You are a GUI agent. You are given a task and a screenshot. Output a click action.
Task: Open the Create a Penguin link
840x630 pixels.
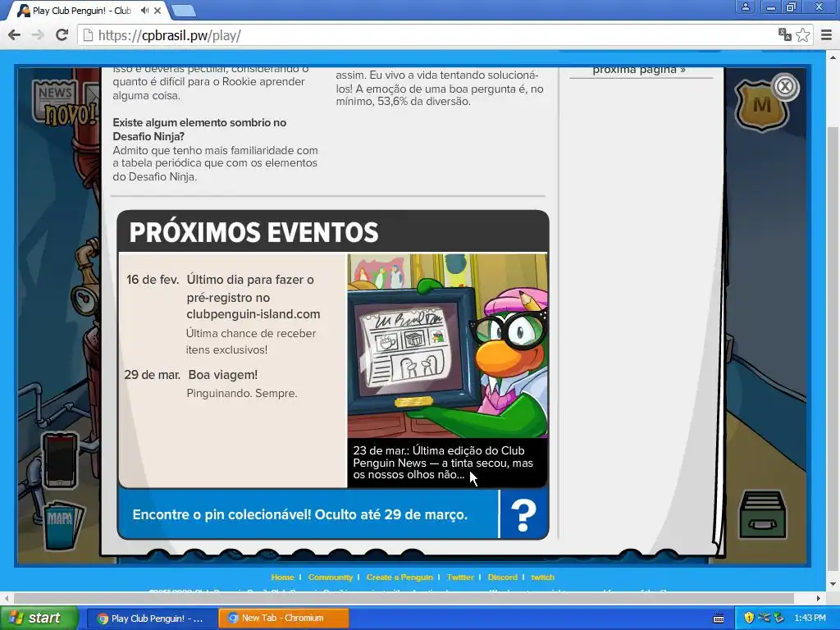coord(399,577)
